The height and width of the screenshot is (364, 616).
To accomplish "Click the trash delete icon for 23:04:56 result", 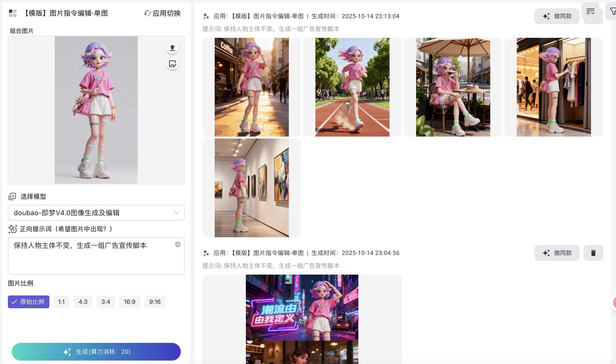I will coord(593,253).
